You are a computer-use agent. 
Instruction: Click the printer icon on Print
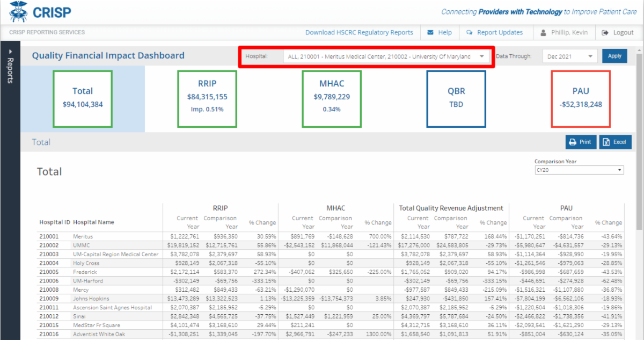[573, 142]
